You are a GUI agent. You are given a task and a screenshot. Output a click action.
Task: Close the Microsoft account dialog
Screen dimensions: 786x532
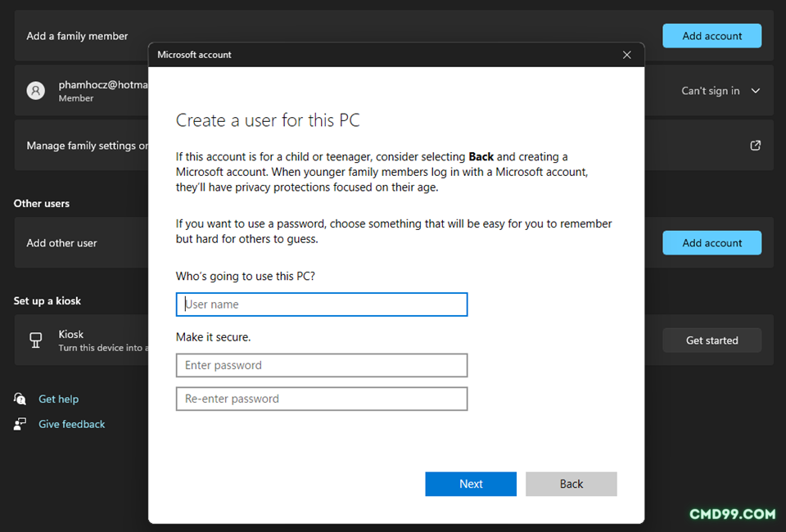[x=626, y=55]
